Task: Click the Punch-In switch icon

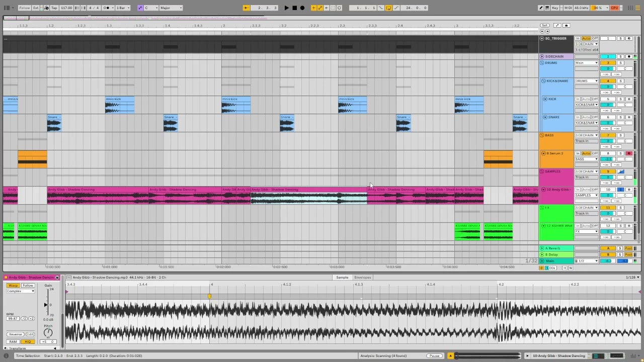Action: (381, 8)
